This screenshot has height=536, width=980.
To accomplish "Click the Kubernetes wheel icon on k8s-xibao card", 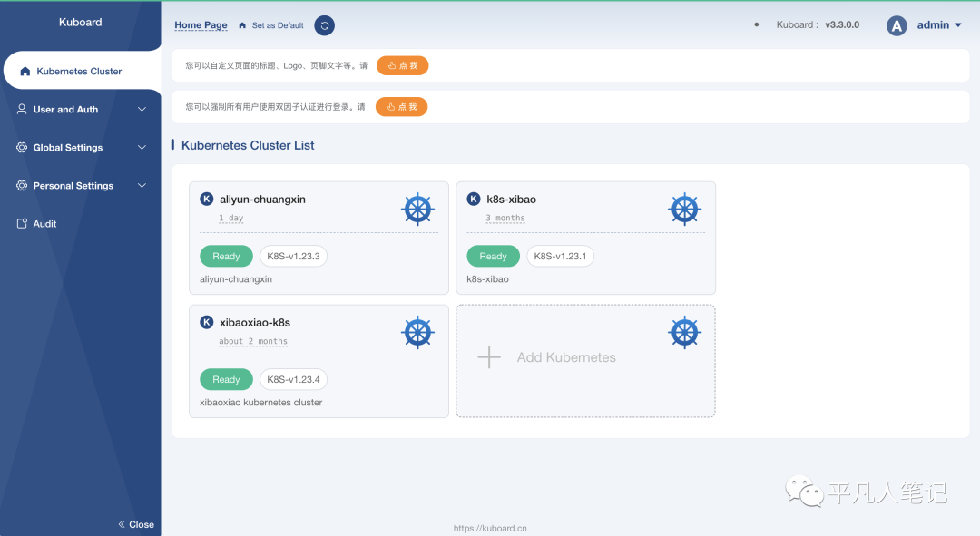I will coord(684,210).
